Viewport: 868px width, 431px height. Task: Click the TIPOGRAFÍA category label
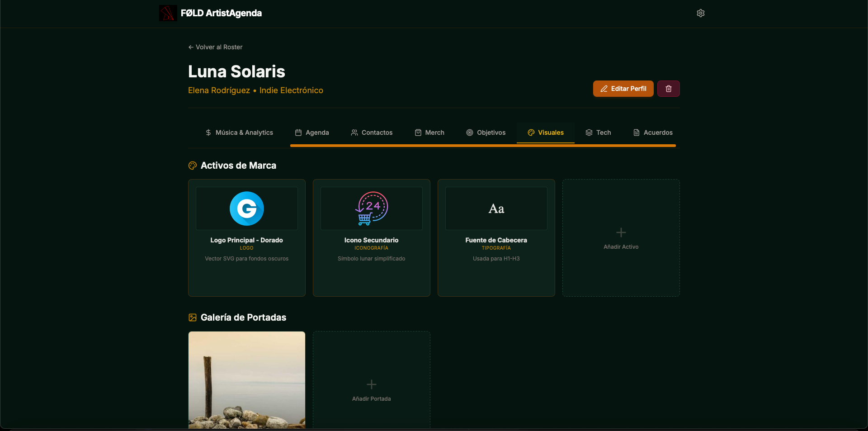point(496,248)
